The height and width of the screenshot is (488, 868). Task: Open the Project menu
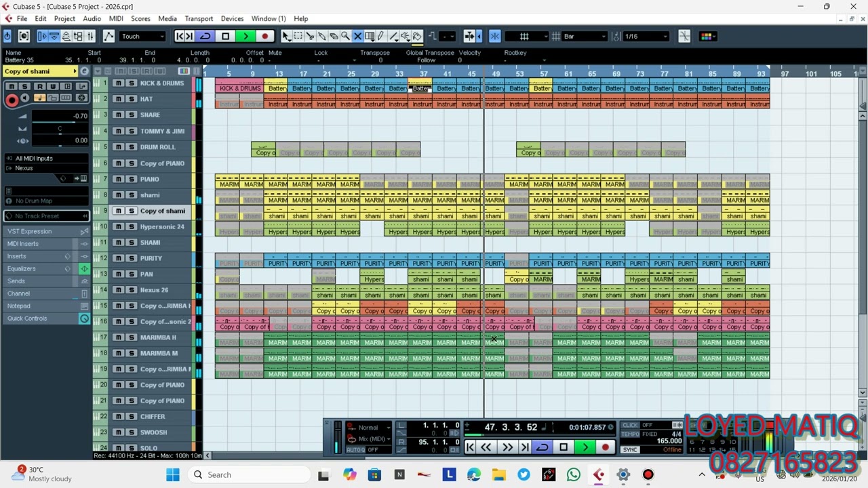click(64, 18)
